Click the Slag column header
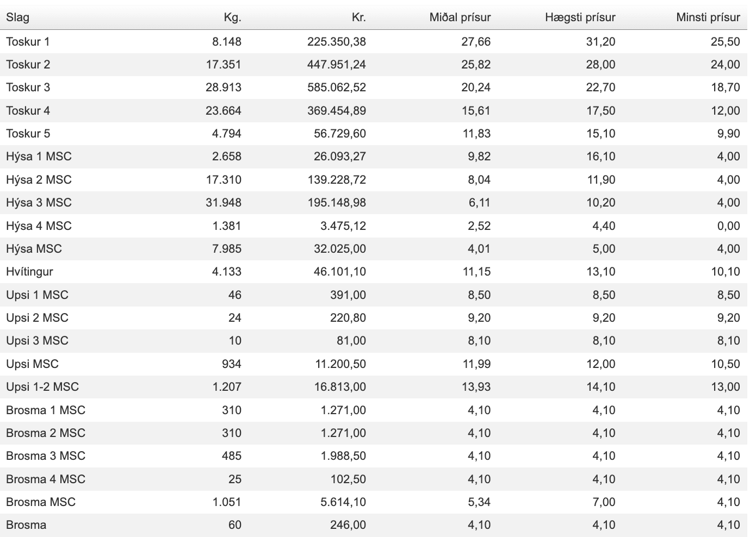The height and width of the screenshot is (537, 756). tap(18, 17)
